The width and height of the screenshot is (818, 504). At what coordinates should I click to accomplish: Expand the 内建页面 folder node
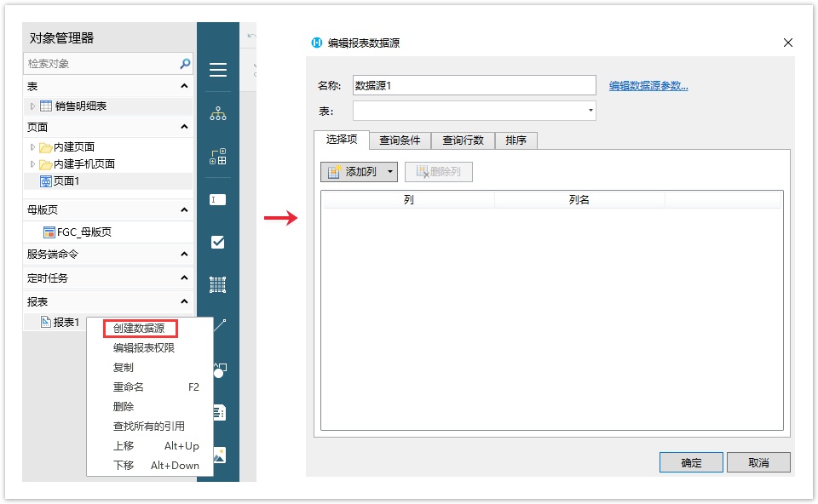click(x=32, y=147)
